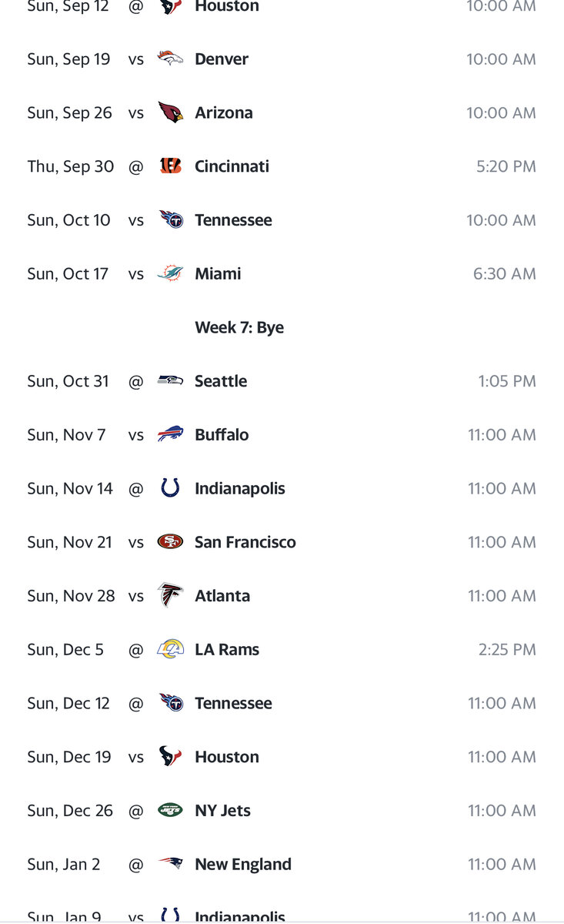Select the NY Jets logo
This screenshot has height=924, width=564.
pyautogui.click(x=170, y=810)
